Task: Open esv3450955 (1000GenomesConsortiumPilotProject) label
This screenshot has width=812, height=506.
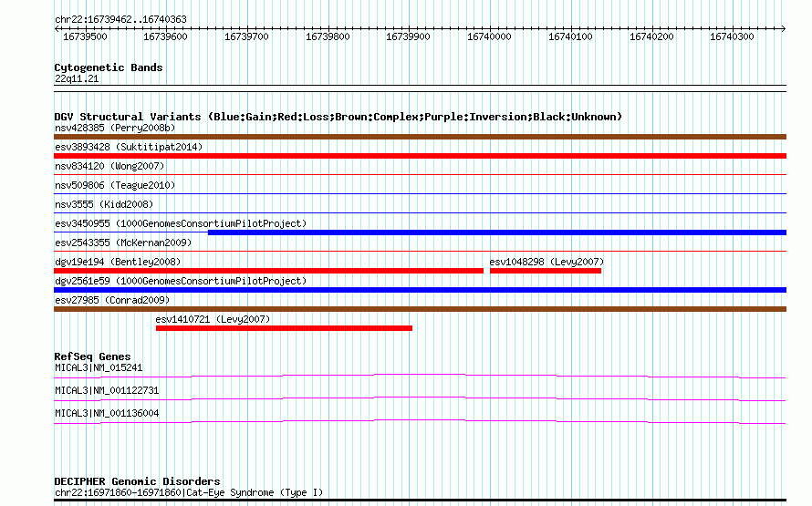Action: [181, 223]
